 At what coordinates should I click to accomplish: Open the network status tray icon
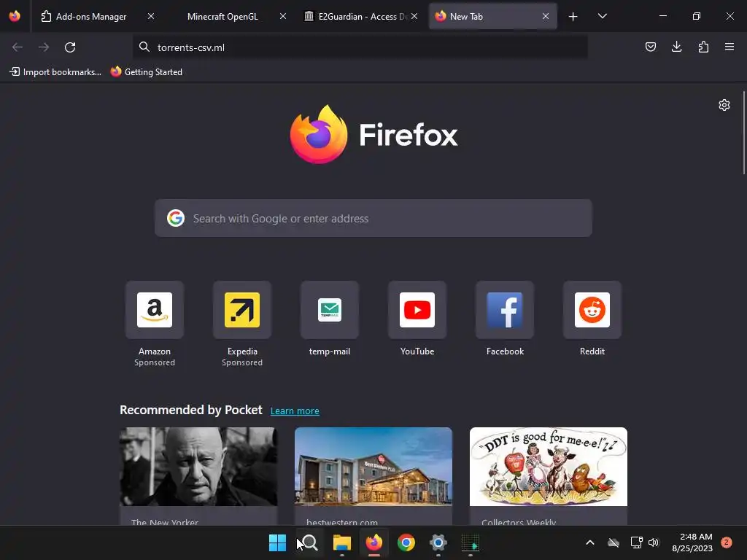[636, 542]
